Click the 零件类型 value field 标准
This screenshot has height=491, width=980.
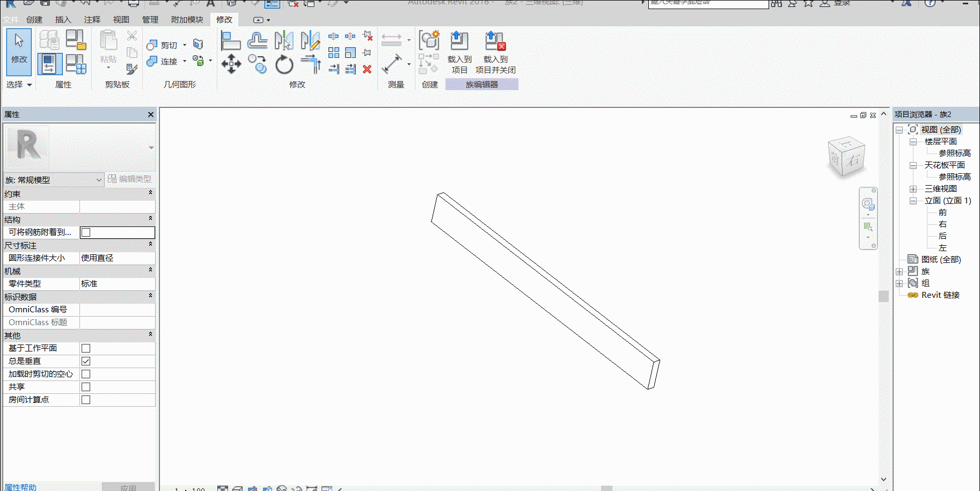coord(117,284)
